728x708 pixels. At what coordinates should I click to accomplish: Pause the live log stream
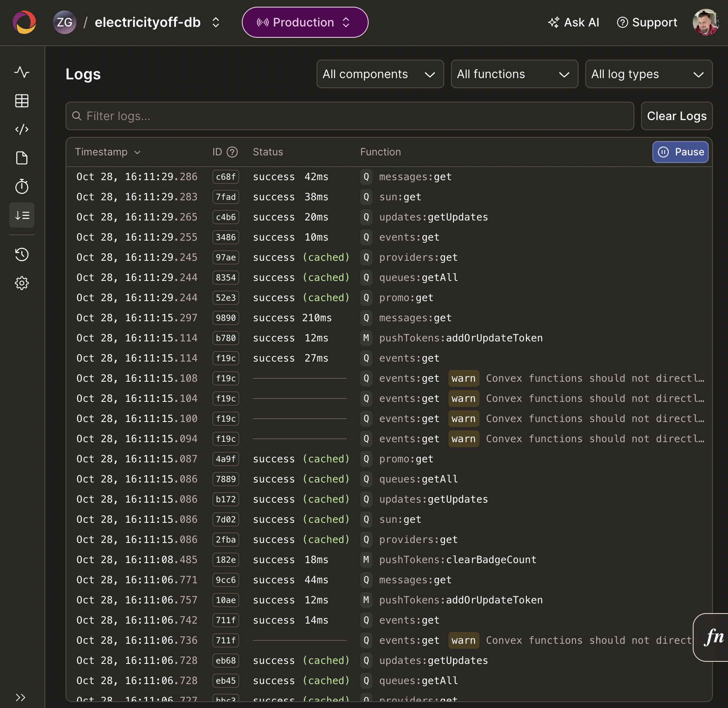[x=680, y=152]
